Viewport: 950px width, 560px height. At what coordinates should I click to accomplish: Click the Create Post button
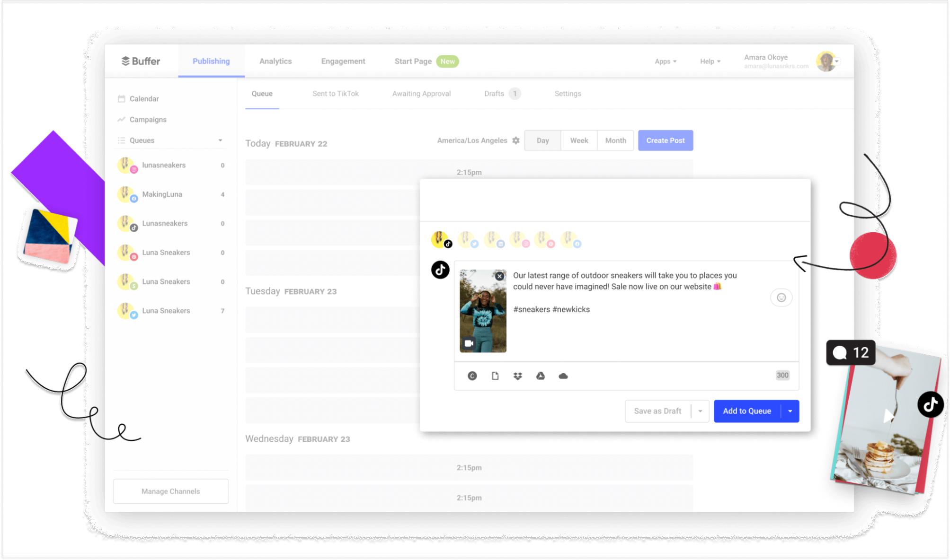click(x=666, y=140)
